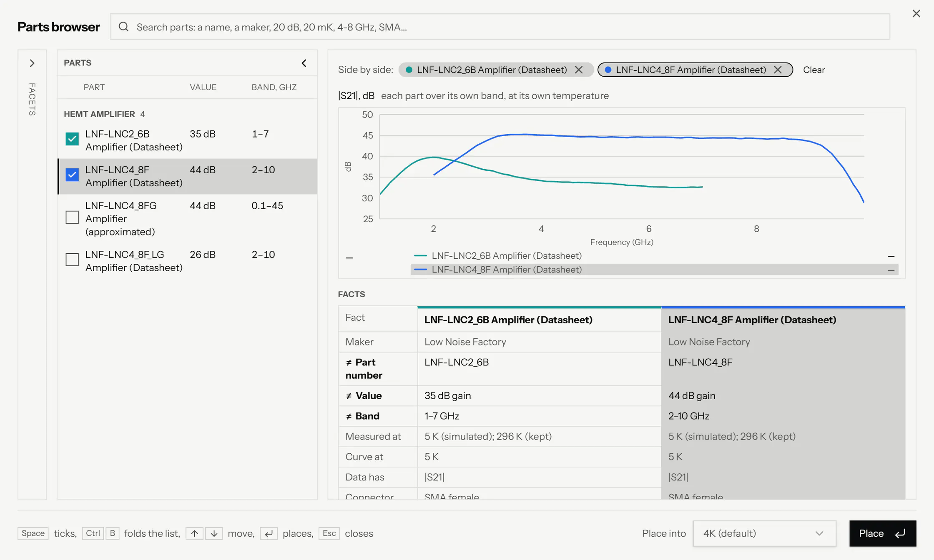Click the Place button

coord(882,533)
